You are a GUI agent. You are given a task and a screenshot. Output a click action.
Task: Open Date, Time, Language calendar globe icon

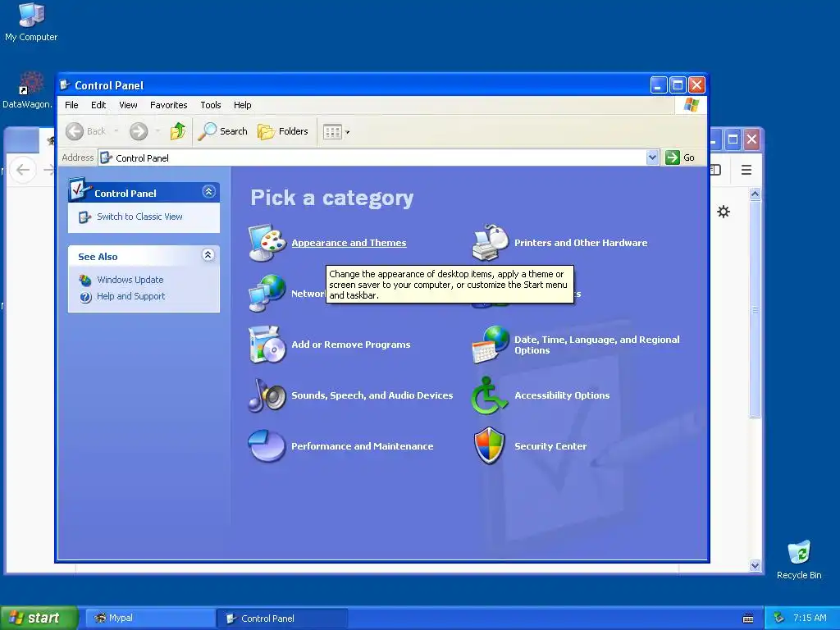pyautogui.click(x=491, y=345)
